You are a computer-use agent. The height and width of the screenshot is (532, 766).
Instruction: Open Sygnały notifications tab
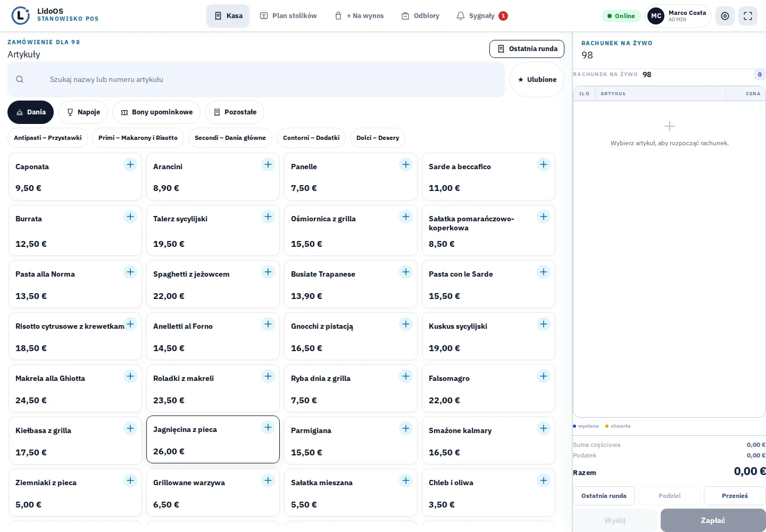482,16
